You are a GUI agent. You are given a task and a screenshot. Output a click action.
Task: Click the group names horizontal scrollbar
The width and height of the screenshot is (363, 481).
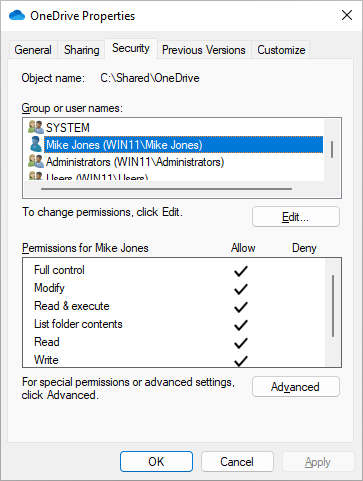click(x=166, y=189)
